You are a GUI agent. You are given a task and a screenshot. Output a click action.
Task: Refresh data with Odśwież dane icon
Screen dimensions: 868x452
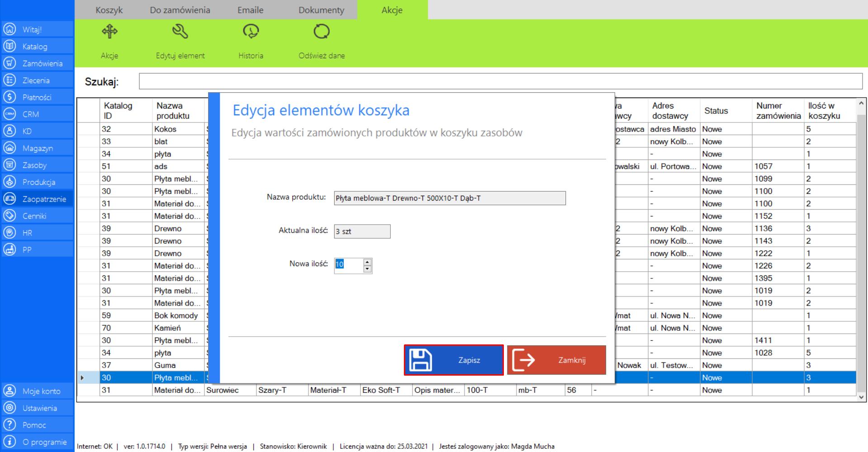click(x=322, y=32)
